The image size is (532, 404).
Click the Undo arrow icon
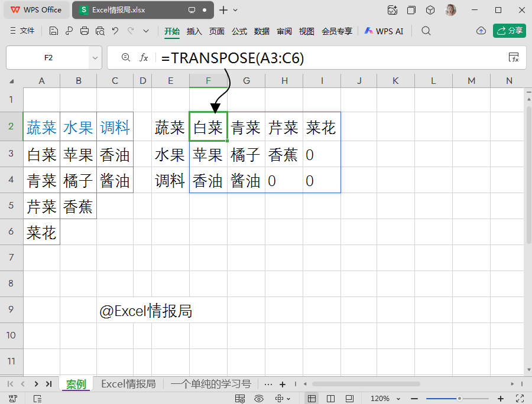(x=115, y=31)
